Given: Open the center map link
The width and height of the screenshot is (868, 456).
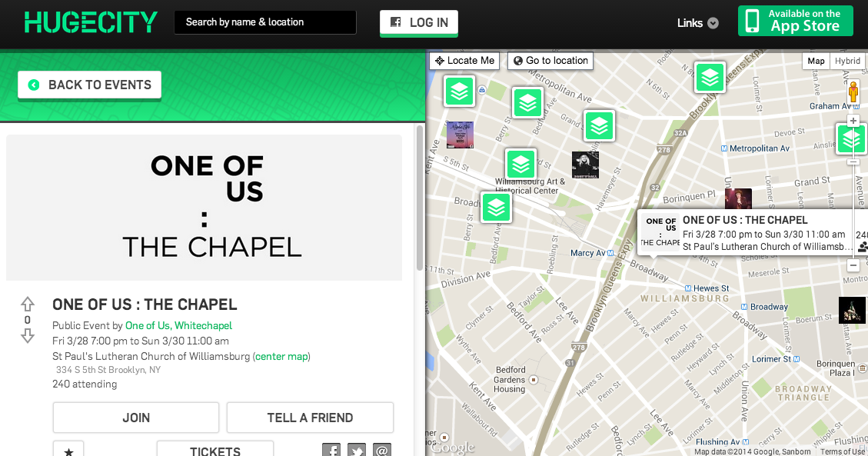Looking at the screenshot, I should [x=281, y=356].
